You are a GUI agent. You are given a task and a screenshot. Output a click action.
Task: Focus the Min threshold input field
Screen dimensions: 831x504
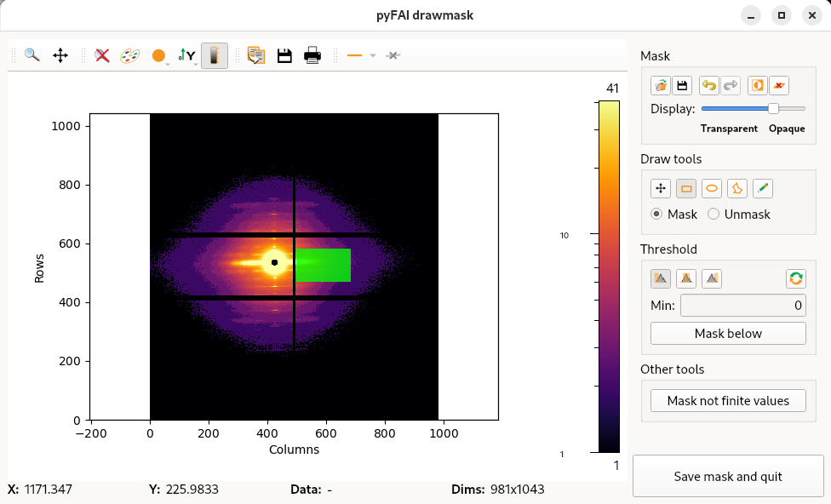click(743, 306)
